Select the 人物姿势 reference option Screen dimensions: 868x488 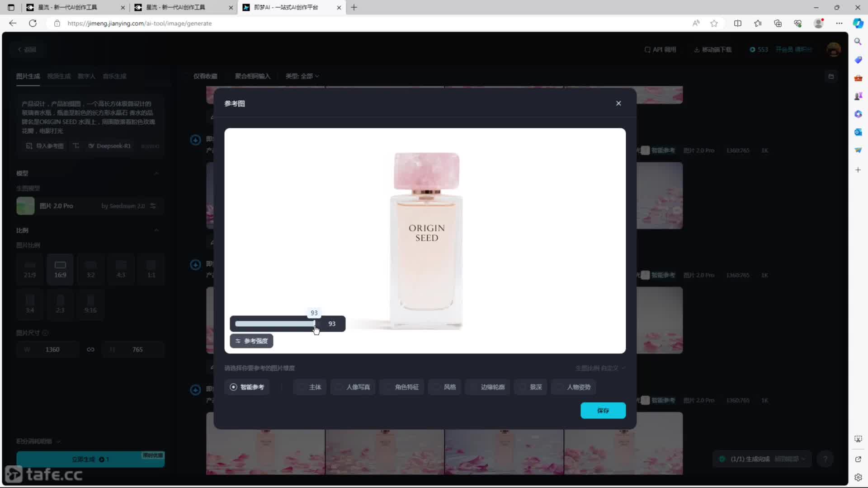tap(574, 387)
